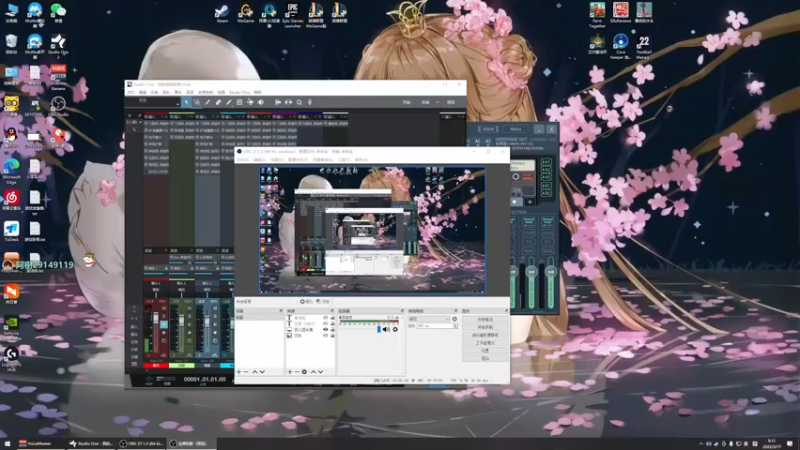
Task: Open source properties gear in OBS sources panel
Action: pyautogui.click(x=305, y=372)
